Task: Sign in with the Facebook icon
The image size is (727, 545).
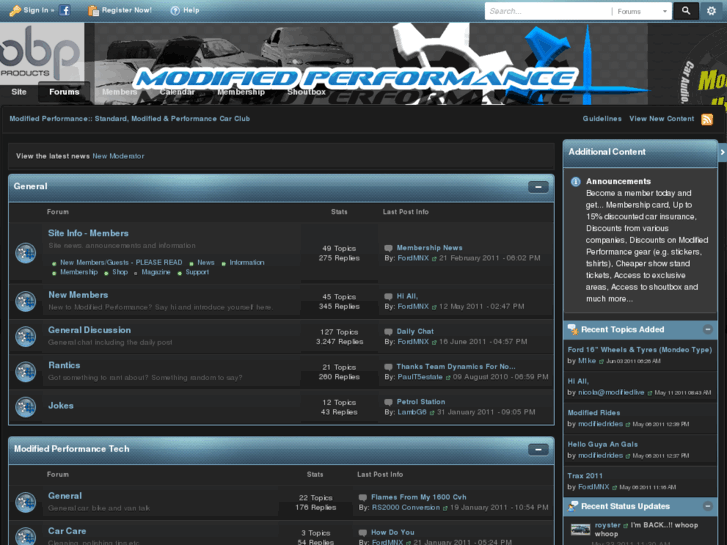Action: click(65, 10)
